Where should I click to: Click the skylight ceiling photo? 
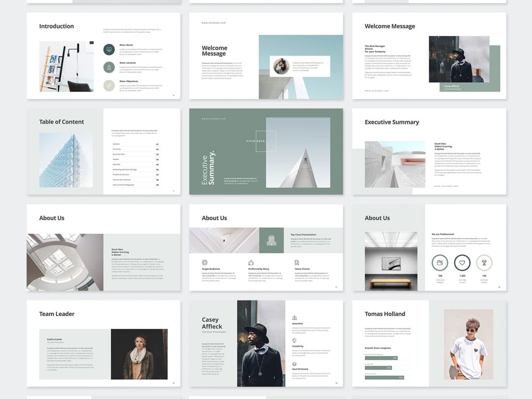click(x=65, y=262)
